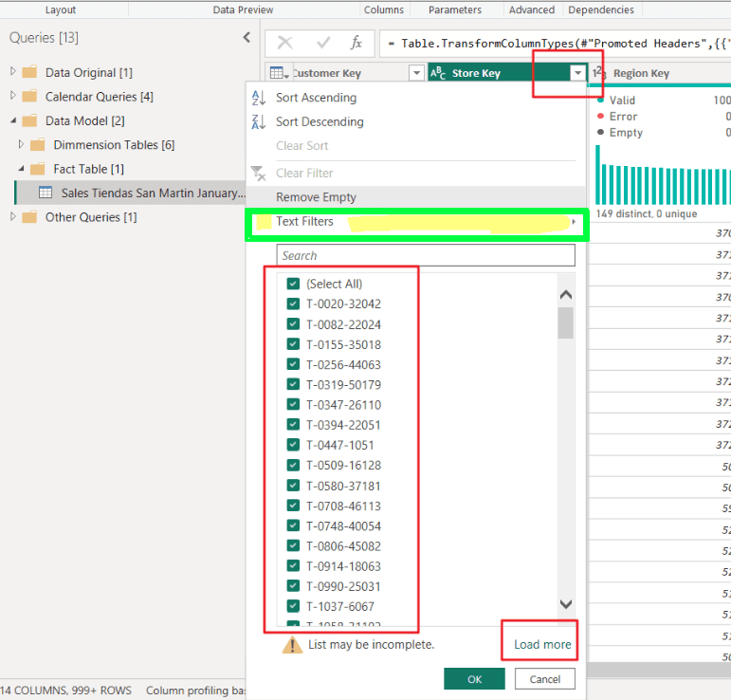Uncheck the T-0708-46113 checkbox
This screenshot has height=700, width=731.
pyautogui.click(x=293, y=506)
